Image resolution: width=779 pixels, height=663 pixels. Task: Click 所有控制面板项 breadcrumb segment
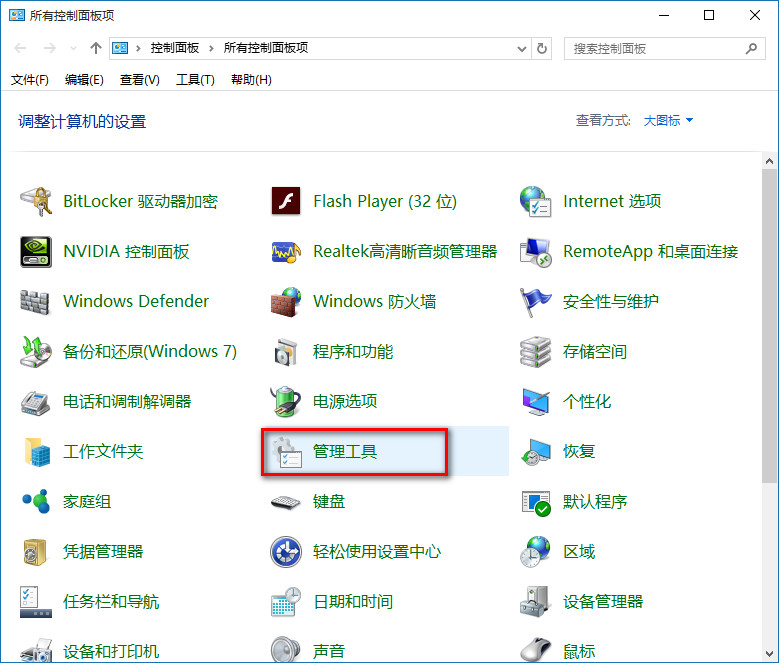(266, 48)
